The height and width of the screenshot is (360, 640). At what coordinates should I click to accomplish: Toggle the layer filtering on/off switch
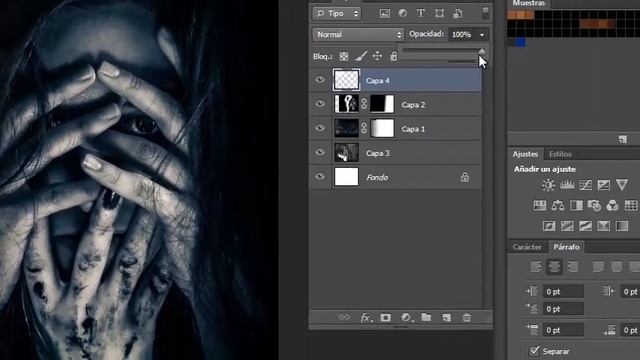(x=485, y=13)
